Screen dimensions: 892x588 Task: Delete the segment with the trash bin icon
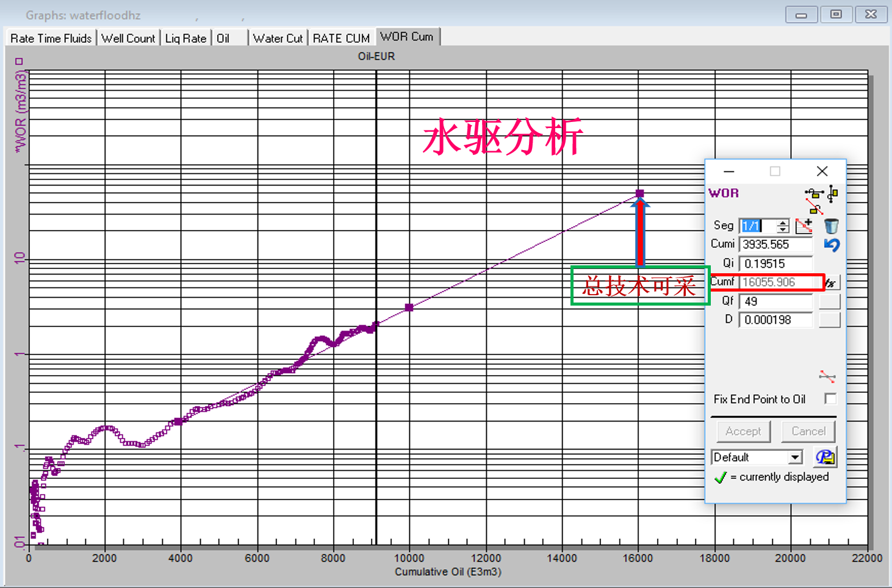coord(832,226)
